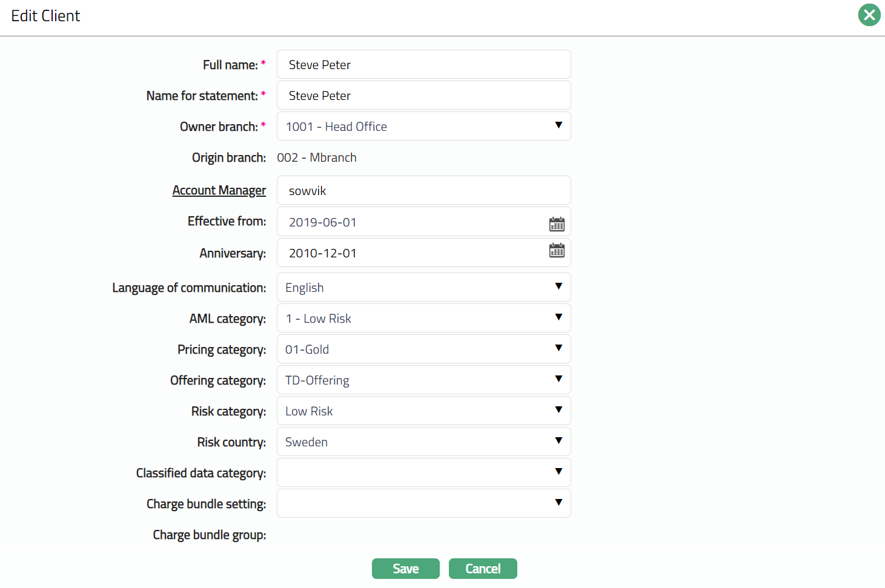Open the Account Manager link

pyautogui.click(x=219, y=190)
